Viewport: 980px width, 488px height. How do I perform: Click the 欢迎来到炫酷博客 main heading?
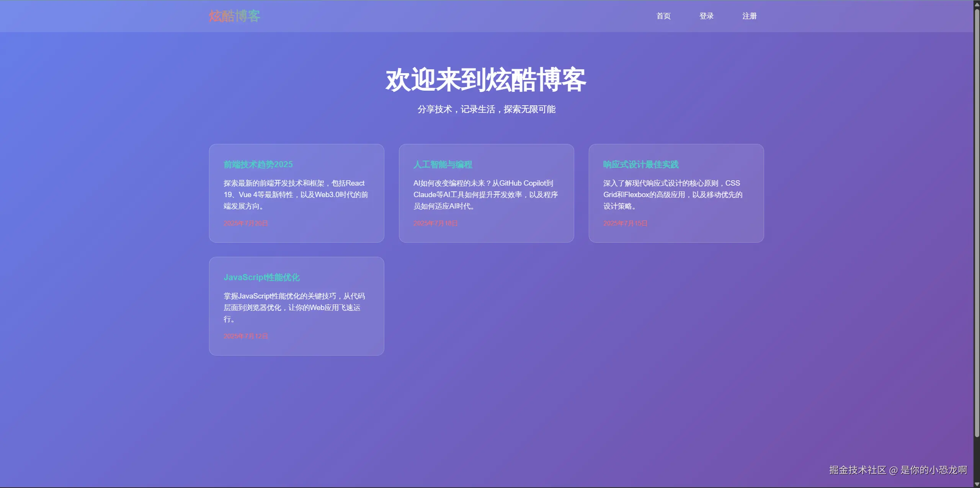[486, 80]
